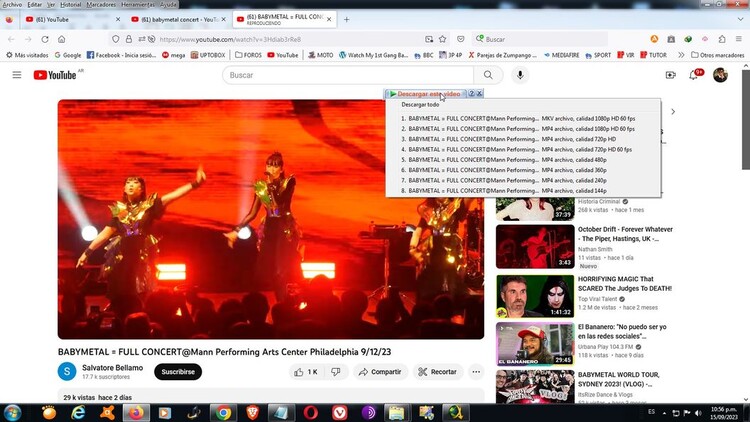Open Chrome from the taskbar
750x422 pixels.
click(223, 413)
